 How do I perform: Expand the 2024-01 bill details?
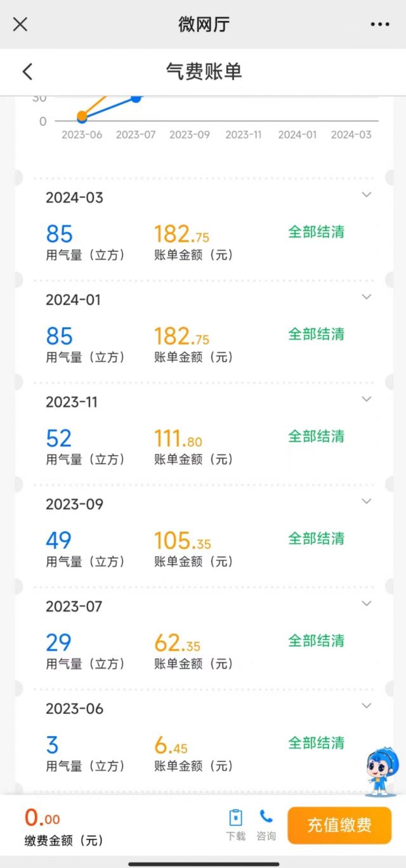pyautogui.click(x=366, y=297)
